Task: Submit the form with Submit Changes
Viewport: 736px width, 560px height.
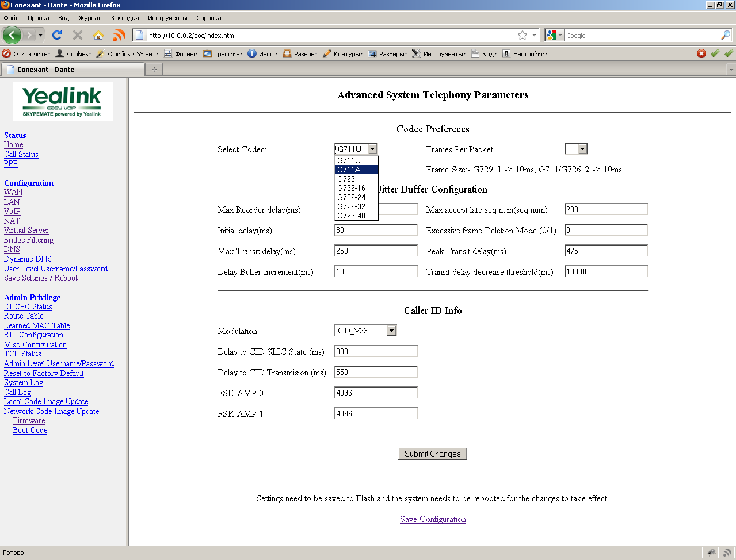Action: pyautogui.click(x=433, y=454)
